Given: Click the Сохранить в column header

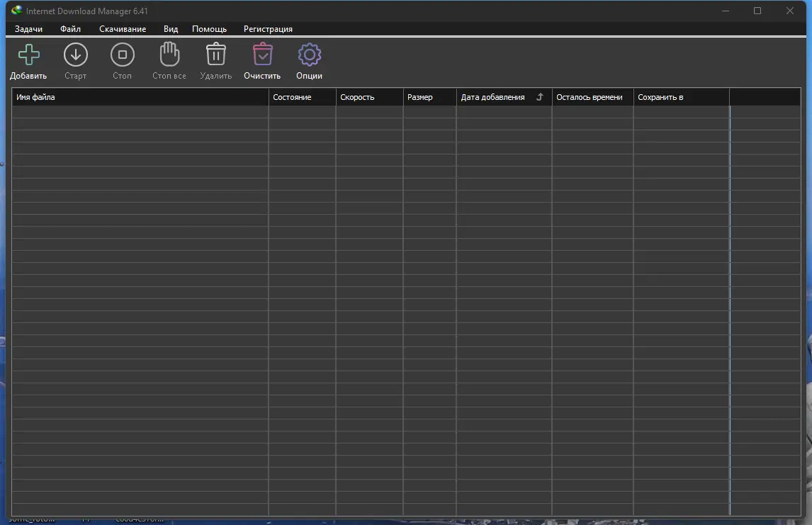Looking at the screenshot, I should click(x=682, y=97).
